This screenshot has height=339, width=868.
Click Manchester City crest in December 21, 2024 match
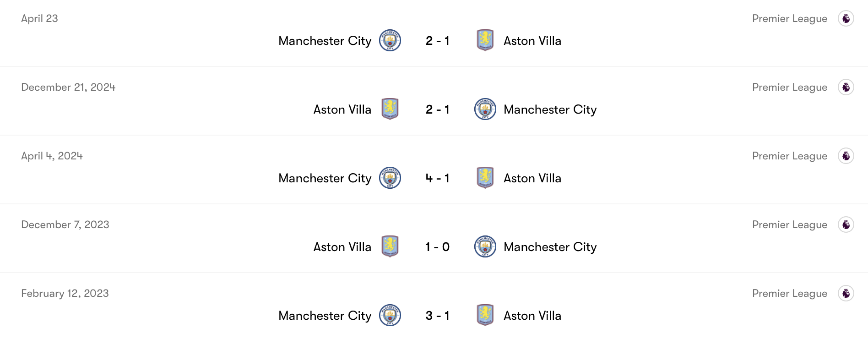(485, 109)
